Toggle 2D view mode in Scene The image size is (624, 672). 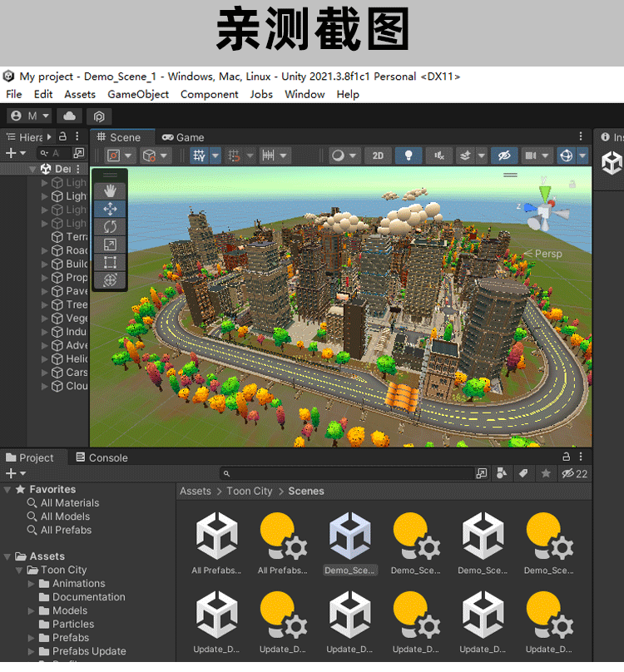tap(378, 156)
